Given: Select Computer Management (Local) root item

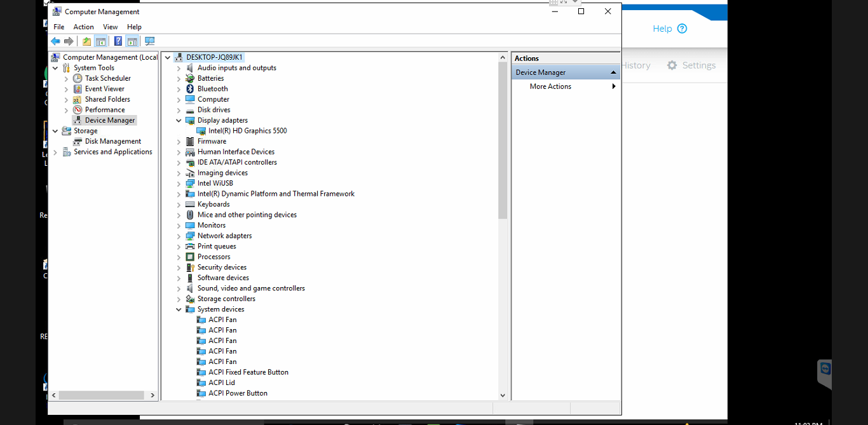Looking at the screenshot, I should coord(110,57).
